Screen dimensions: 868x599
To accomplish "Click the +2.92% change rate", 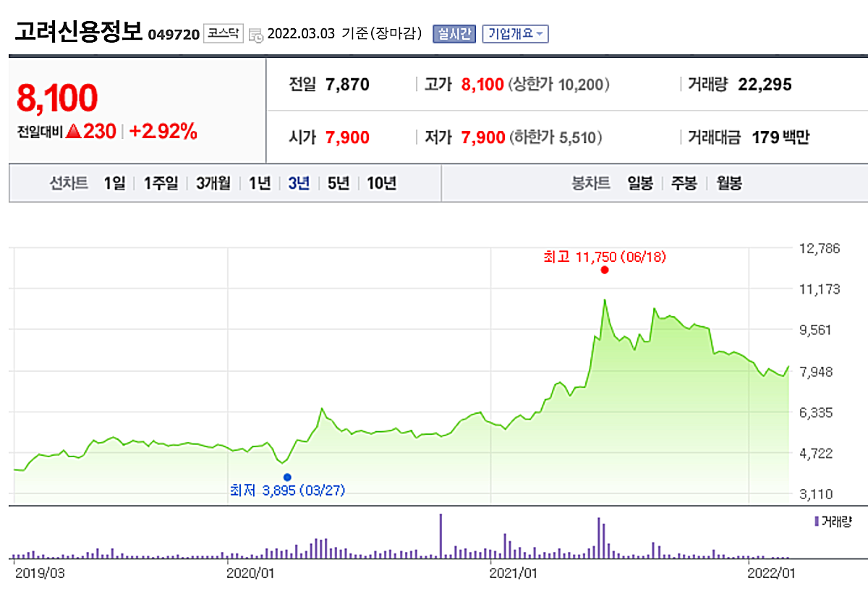I will click(x=163, y=132).
